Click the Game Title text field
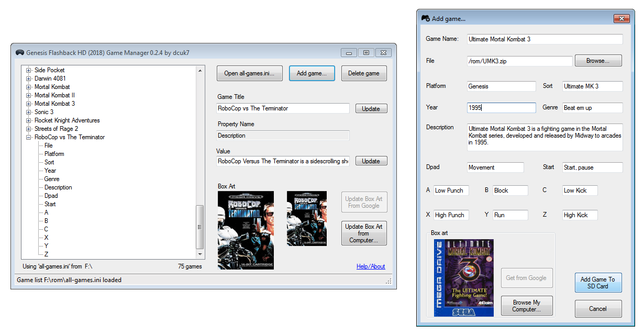 [283, 108]
